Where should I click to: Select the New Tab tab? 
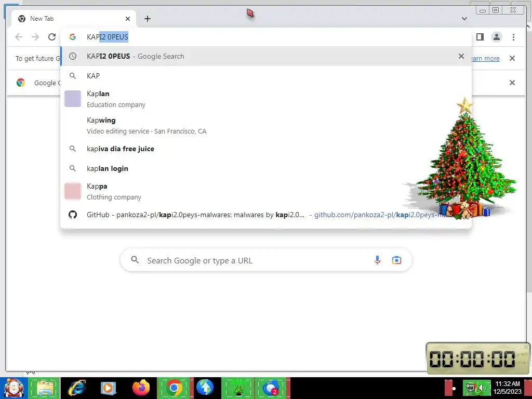pos(74,19)
